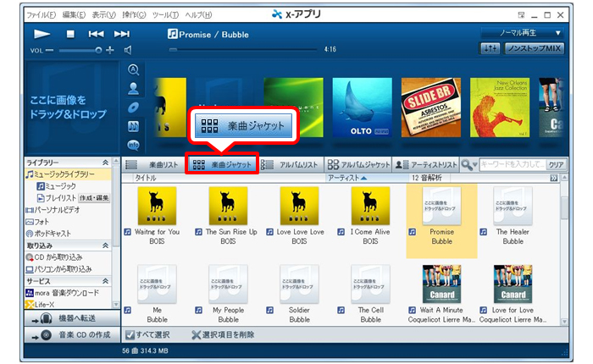Skip to the next track
Image resolution: width=593 pixels, height=364 pixels.
[x=122, y=34]
